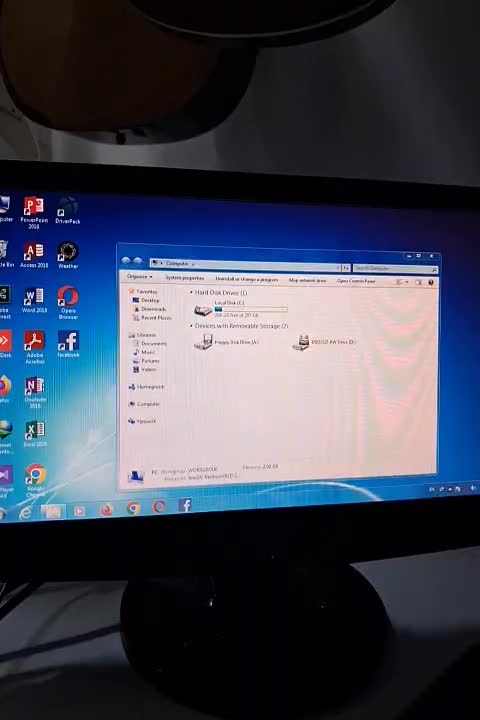Open the Access 2016 desktop shortcut

coord(34,255)
